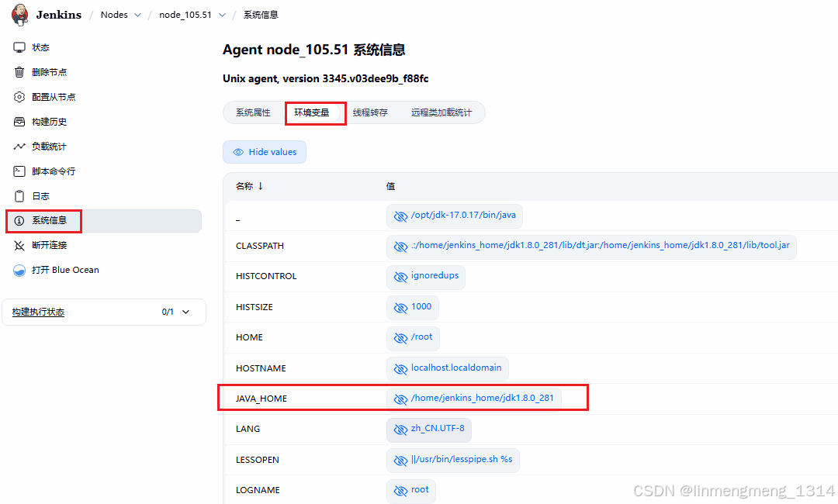Screen dimensions: 838x504
Task: Click the 负载统计 sidebar link
Action: point(49,147)
